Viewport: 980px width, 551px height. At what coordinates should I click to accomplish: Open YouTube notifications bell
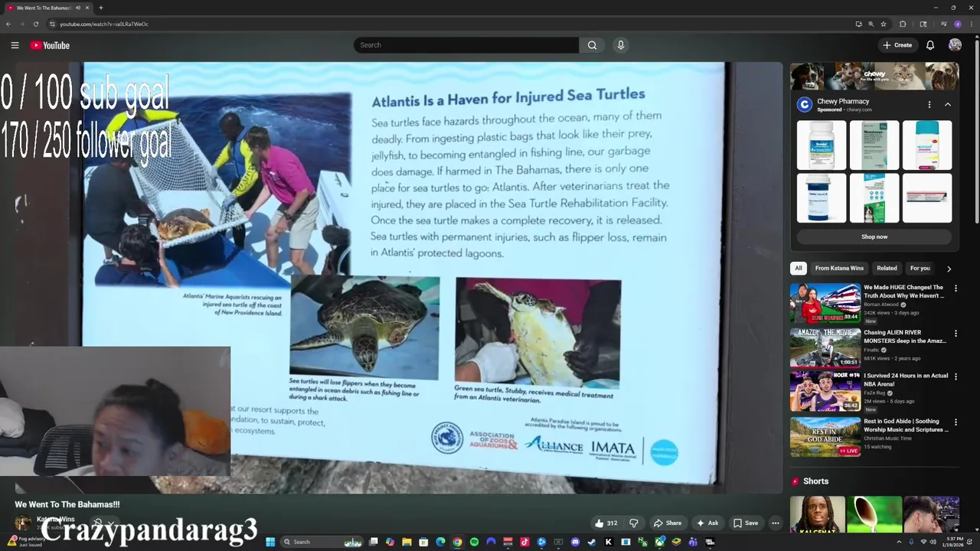930,45
